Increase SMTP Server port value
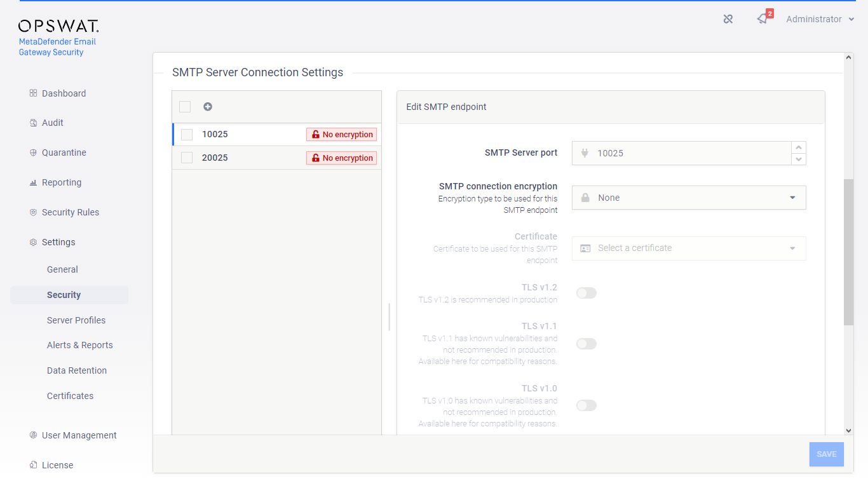868x488 pixels. [x=799, y=147]
